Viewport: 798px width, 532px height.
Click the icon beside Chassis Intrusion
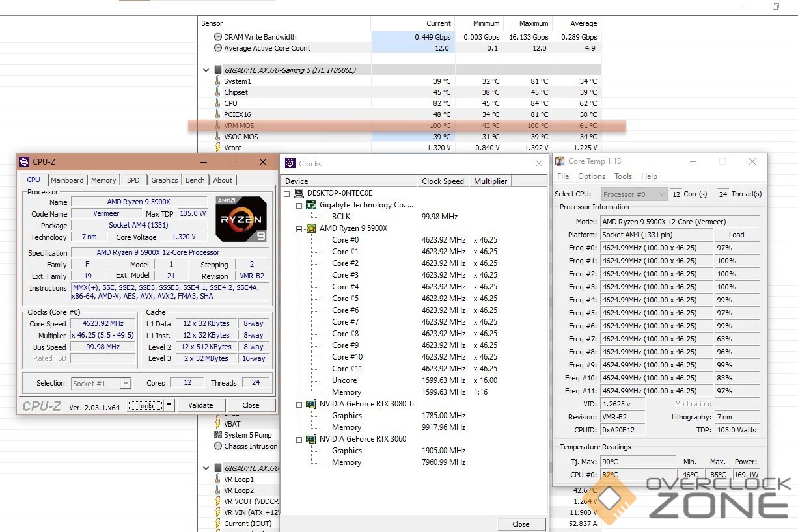tap(218, 446)
